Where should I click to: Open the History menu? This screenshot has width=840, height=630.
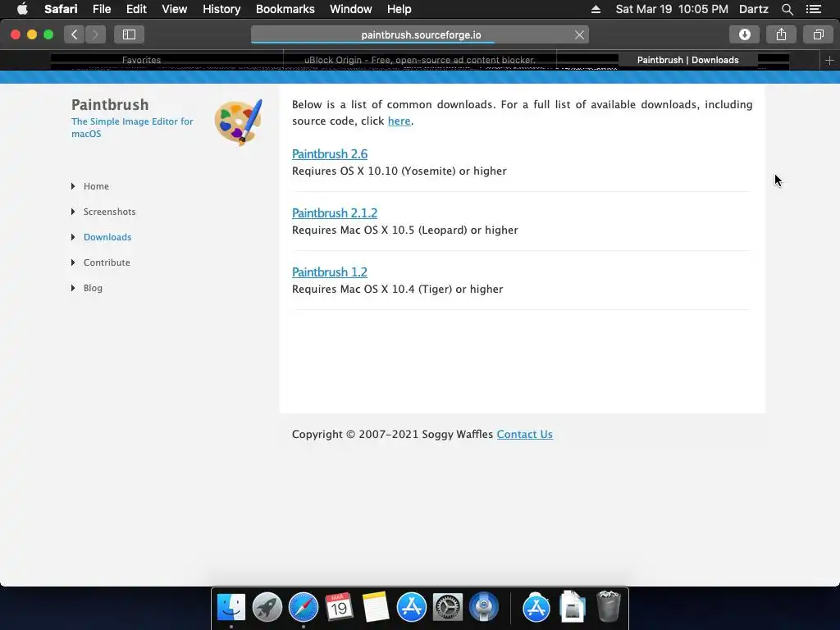(221, 9)
